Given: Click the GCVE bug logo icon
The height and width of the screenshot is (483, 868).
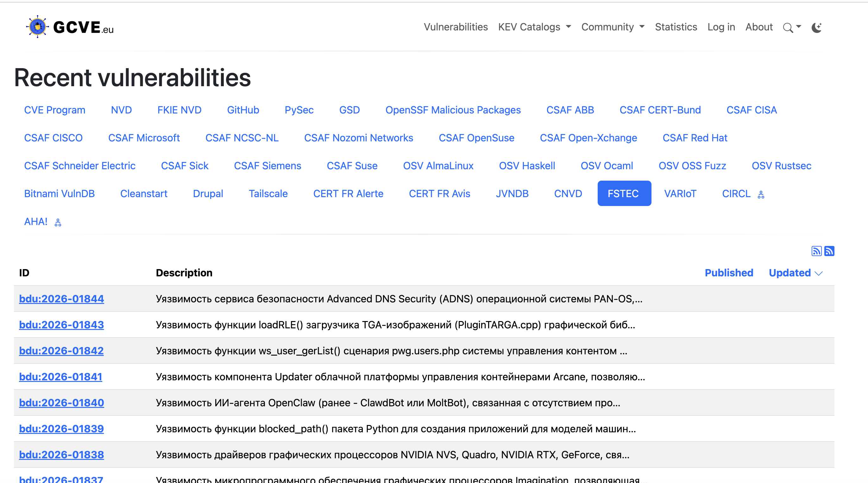Looking at the screenshot, I should (37, 27).
